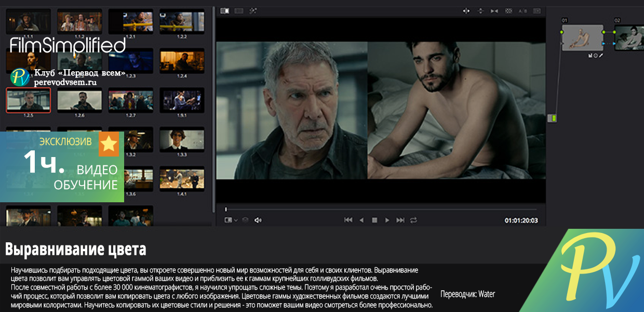Click the reference still in the viewer's left half
The width and height of the screenshot is (644, 312).
292,110
